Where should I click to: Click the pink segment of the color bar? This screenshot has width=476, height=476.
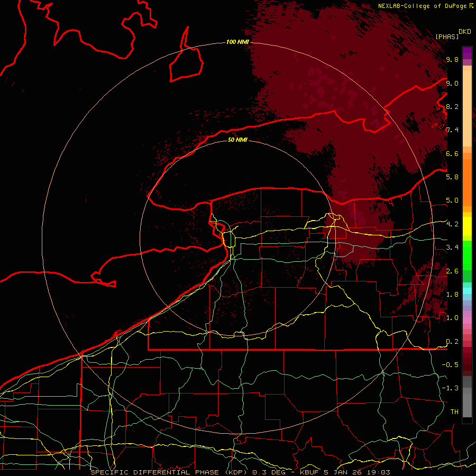click(467, 321)
